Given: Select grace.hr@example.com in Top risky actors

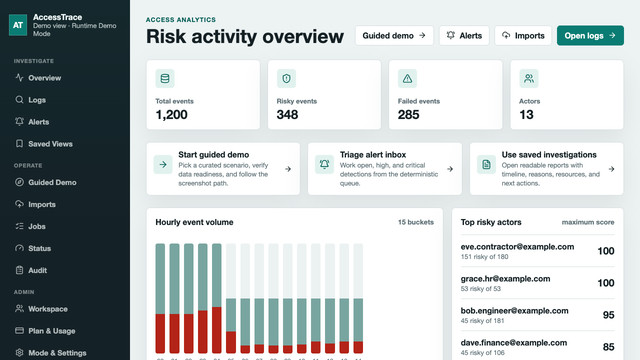Looking at the screenshot, I should 538,283.
